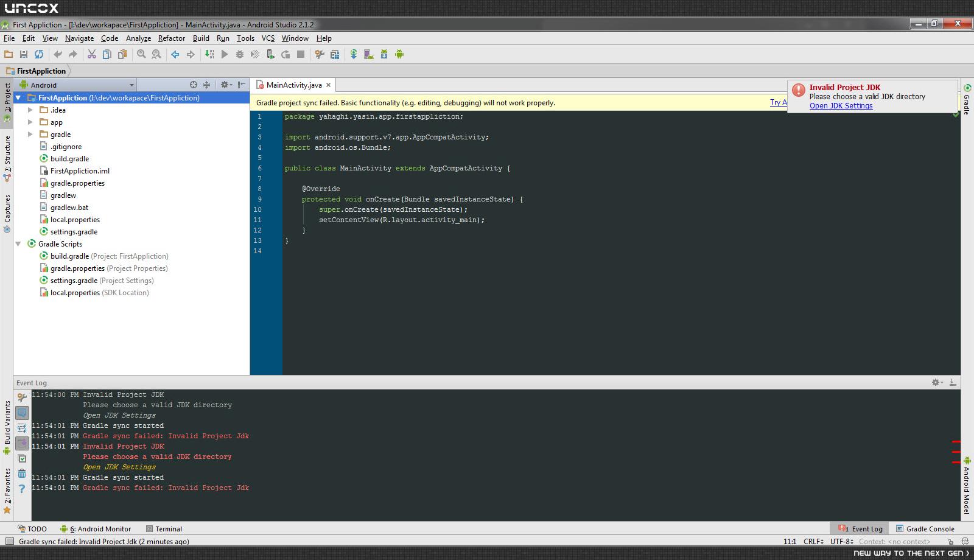
Task: Click the Open folder toolbar icon
Action: (9, 54)
